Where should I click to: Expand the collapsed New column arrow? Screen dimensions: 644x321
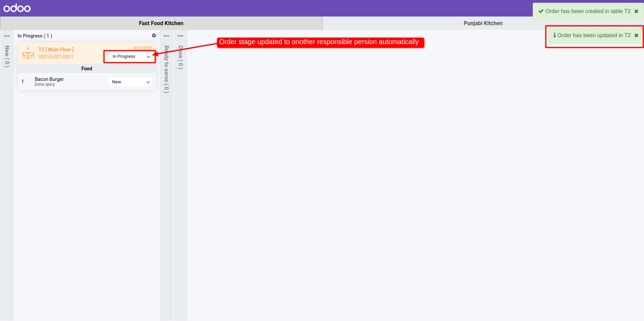pyautogui.click(x=7, y=36)
